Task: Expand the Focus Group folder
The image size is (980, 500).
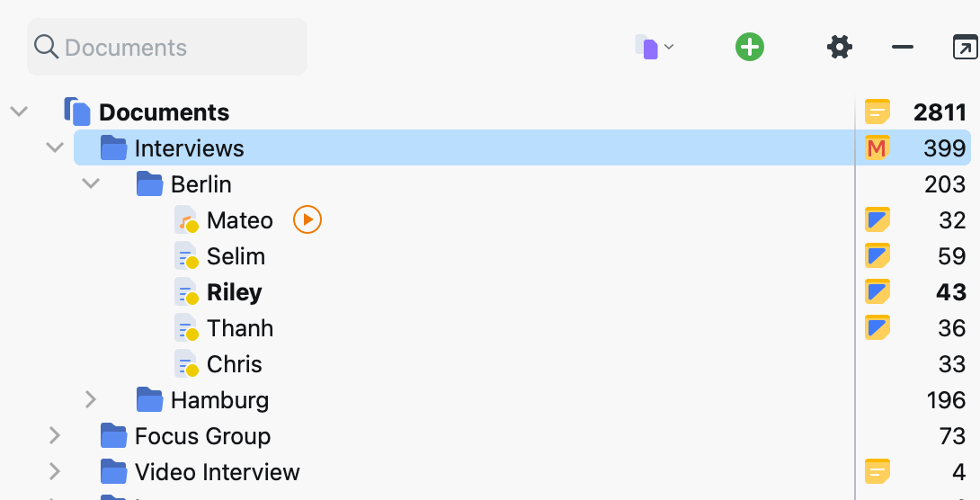Action: [x=55, y=435]
